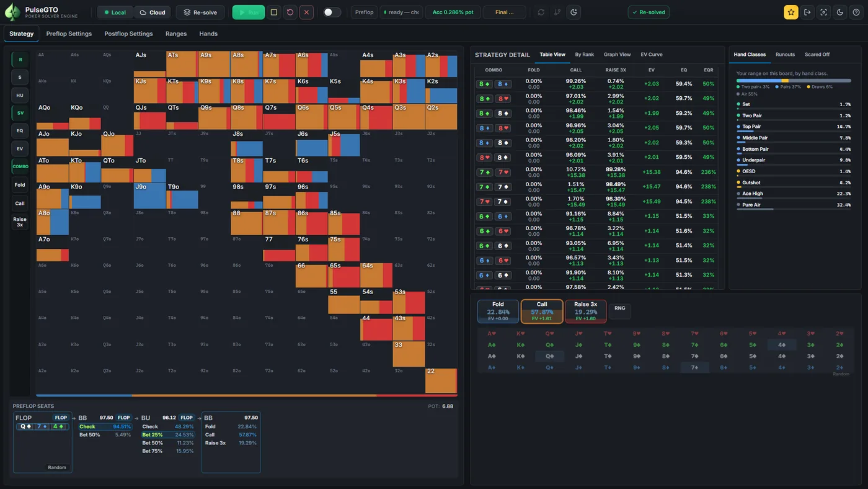Switch to the Ranges tab

tap(176, 34)
